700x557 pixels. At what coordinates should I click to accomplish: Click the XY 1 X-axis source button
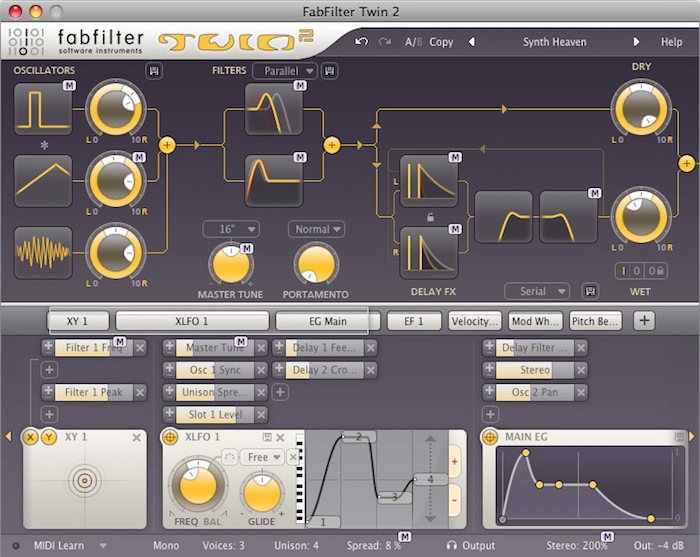[30, 437]
